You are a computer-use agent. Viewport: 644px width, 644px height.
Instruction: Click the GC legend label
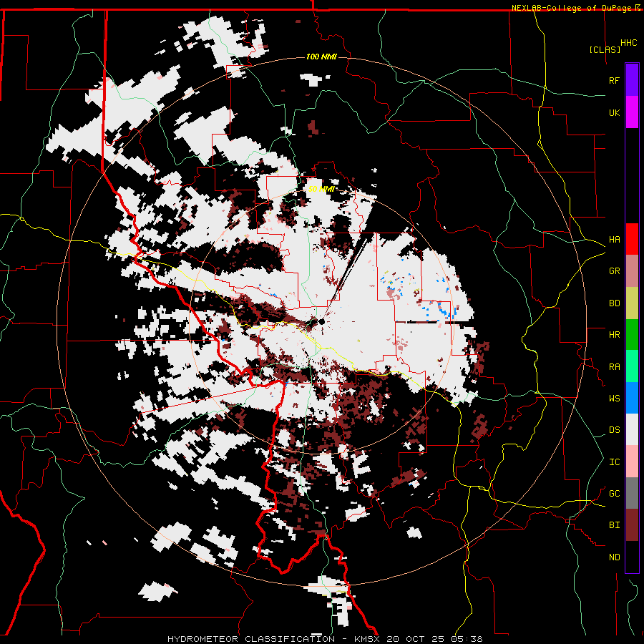614,494
